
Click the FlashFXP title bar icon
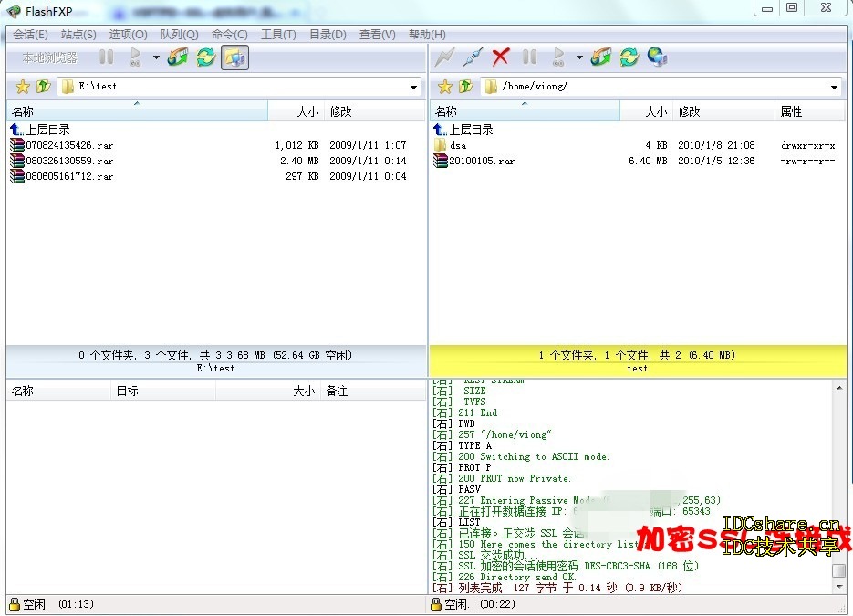coord(15,11)
